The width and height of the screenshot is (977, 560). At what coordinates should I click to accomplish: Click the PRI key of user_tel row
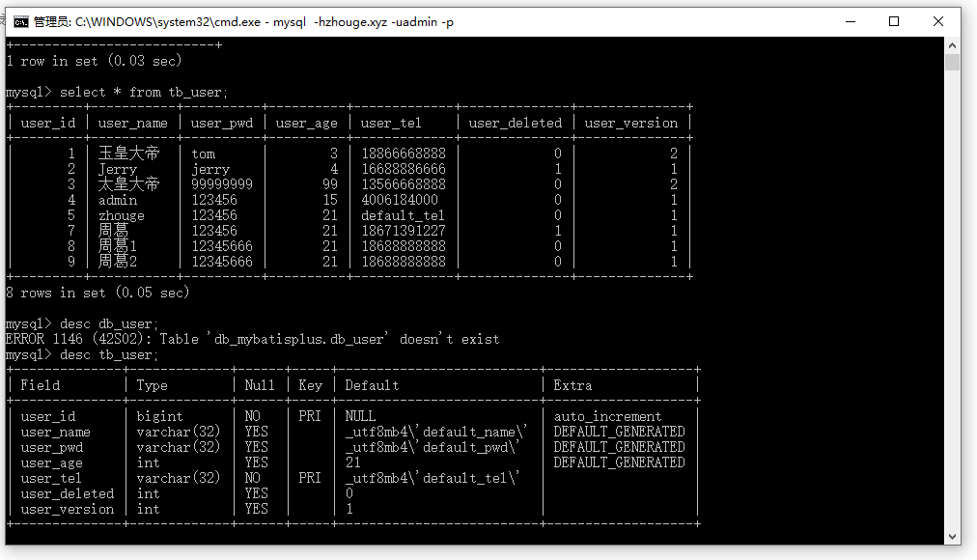click(x=310, y=478)
